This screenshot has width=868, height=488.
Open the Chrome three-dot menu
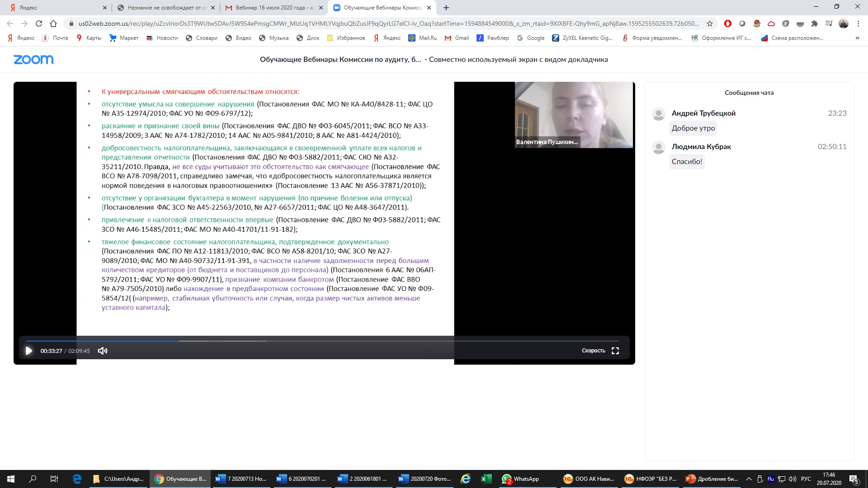[858, 23]
